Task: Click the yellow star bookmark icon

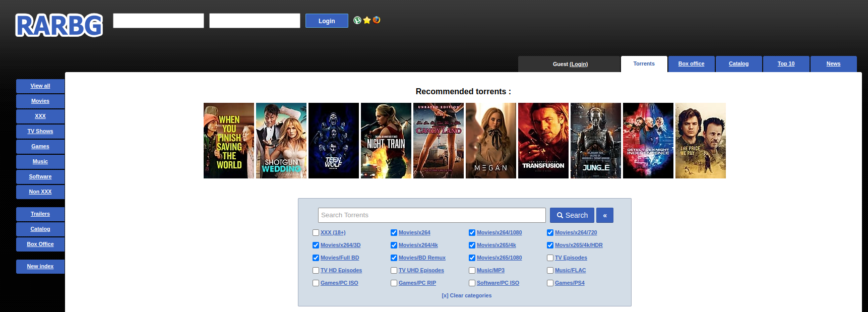Action: click(x=367, y=20)
